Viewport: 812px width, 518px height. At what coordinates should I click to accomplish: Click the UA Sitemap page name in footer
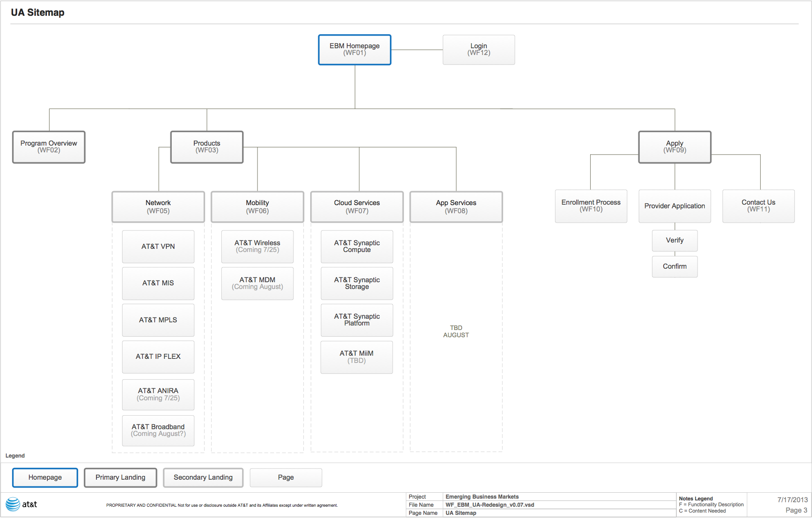[461, 513]
